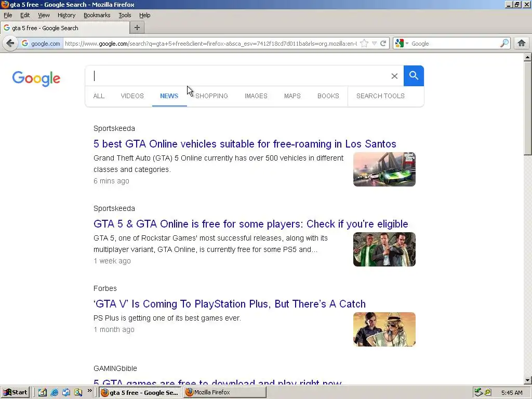Open the 5 GTA games are free article

(x=218, y=382)
